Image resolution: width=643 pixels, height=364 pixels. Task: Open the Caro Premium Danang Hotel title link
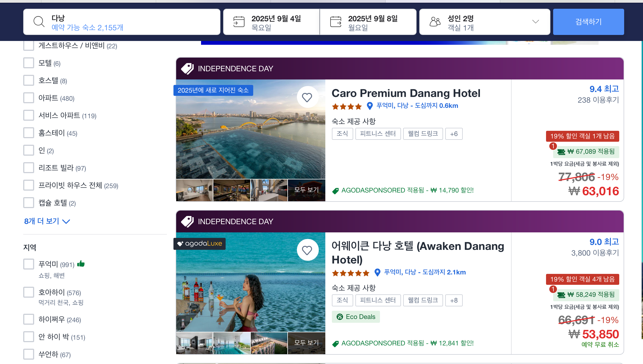pyautogui.click(x=406, y=93)
